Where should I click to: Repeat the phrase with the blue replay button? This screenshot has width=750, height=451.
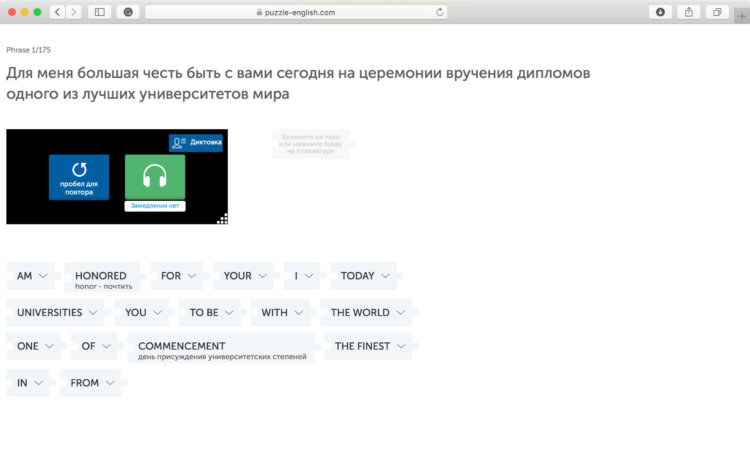79,177
